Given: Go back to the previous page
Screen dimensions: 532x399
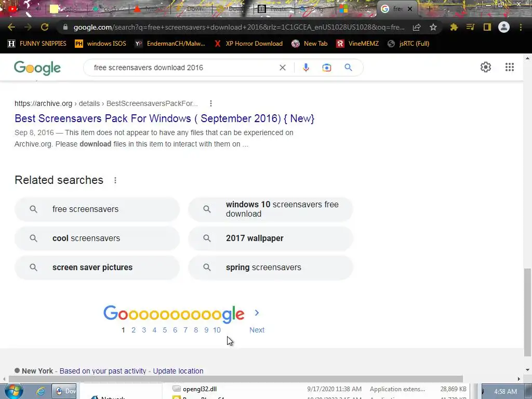Looking at the screenshot, I should click(x=11, y=27).
